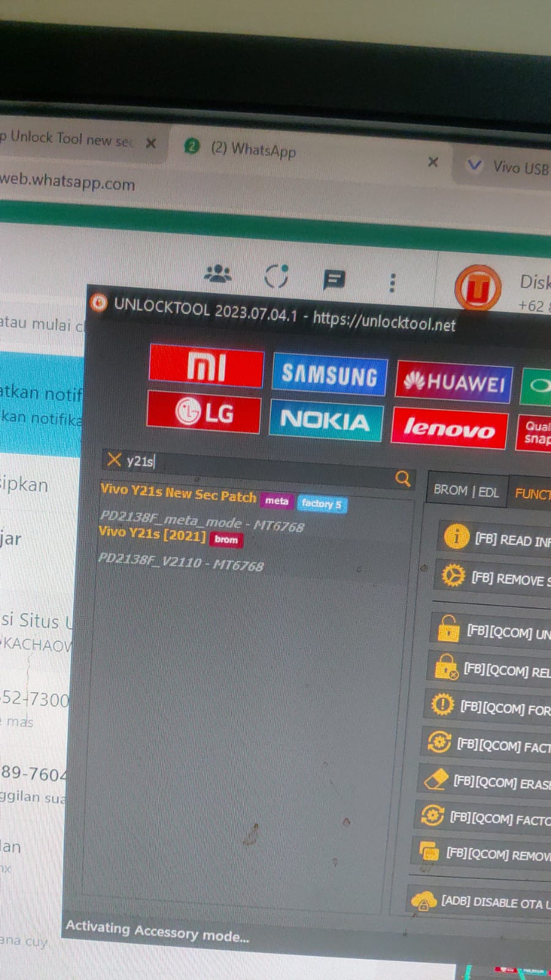The width and height of the screenshot is (551, 980).
Task: Click the web.whatsapp.com address bar
Action: tap(66, 181)
